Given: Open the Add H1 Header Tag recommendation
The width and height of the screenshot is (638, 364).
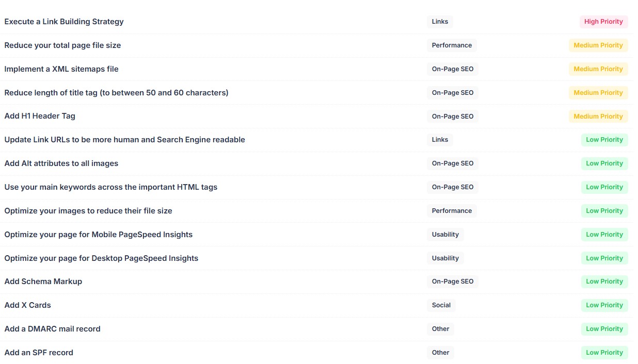Looking at the screenshot, I should (40, 116).
